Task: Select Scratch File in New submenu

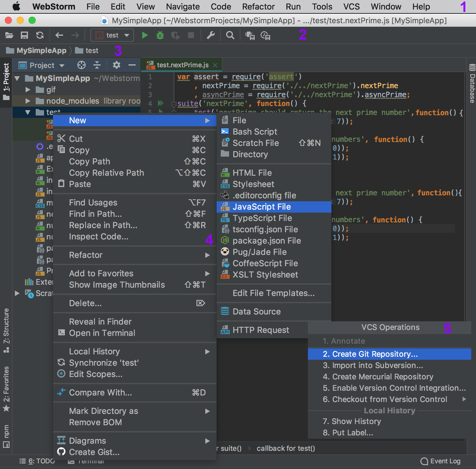Action: [x=274, y=143]
